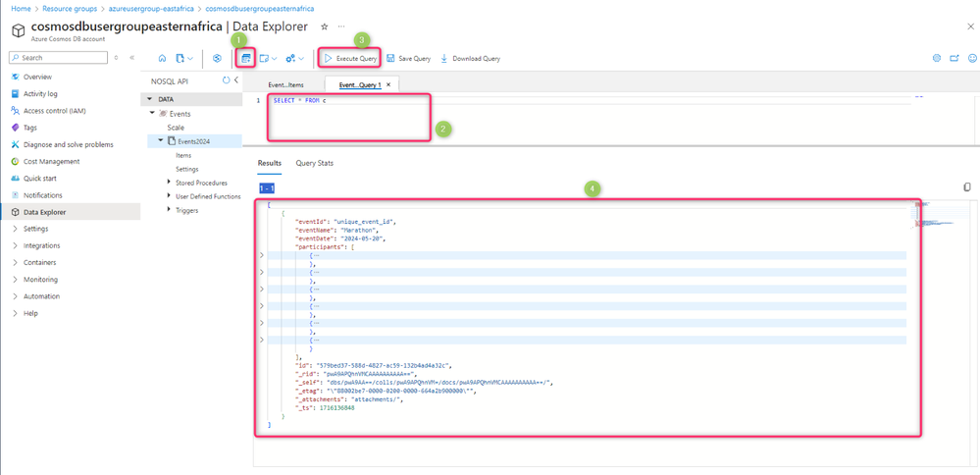Collapse the resource menu with double chevron
Image resolution: width=980 pixels, height=475 pixels.
click(x=131, y=58)
